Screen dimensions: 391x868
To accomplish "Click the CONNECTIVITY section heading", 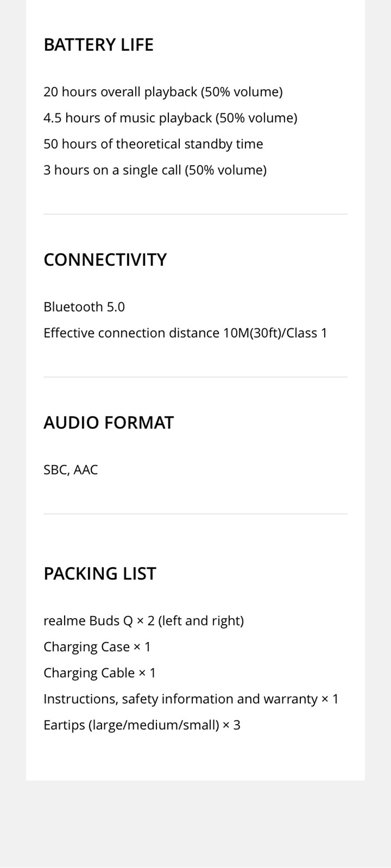I will (x=105, y=260).
